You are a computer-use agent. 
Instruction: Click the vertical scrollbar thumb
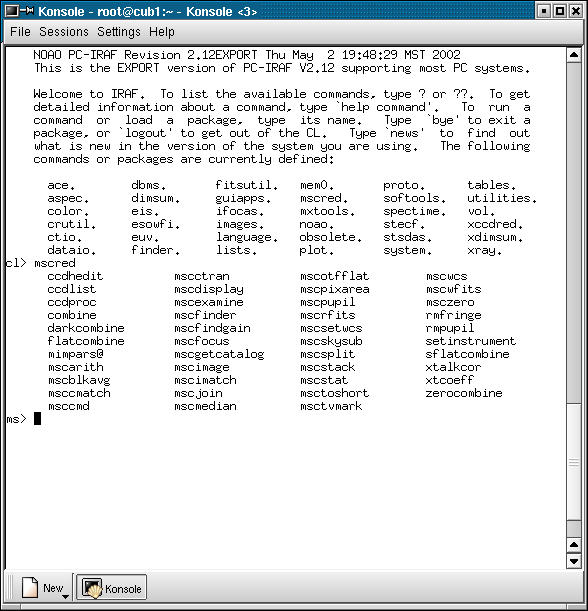pos(574,462)
